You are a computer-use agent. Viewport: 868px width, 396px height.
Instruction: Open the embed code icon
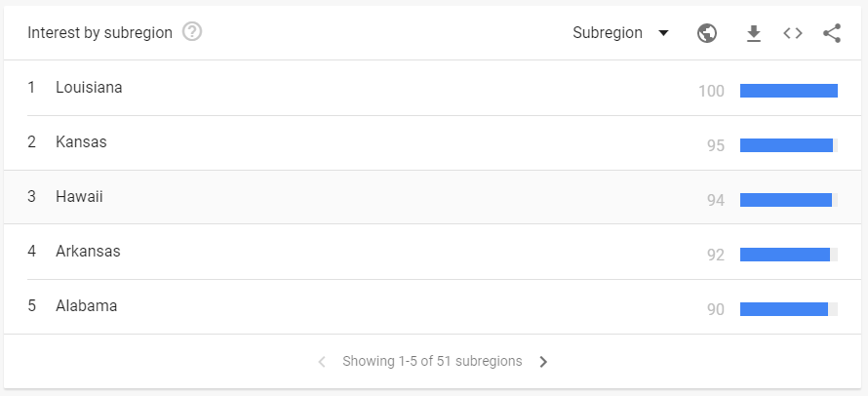click(x=793, y=33)
